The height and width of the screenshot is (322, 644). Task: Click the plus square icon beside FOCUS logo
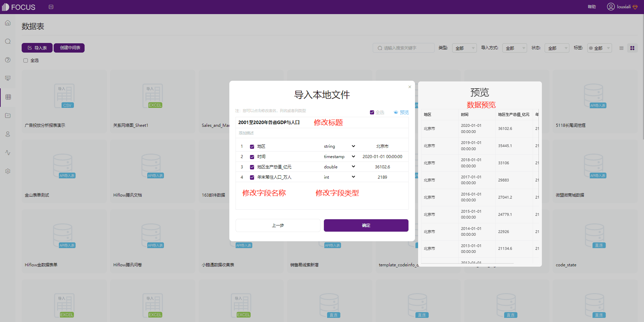click(x=51, y=7)
